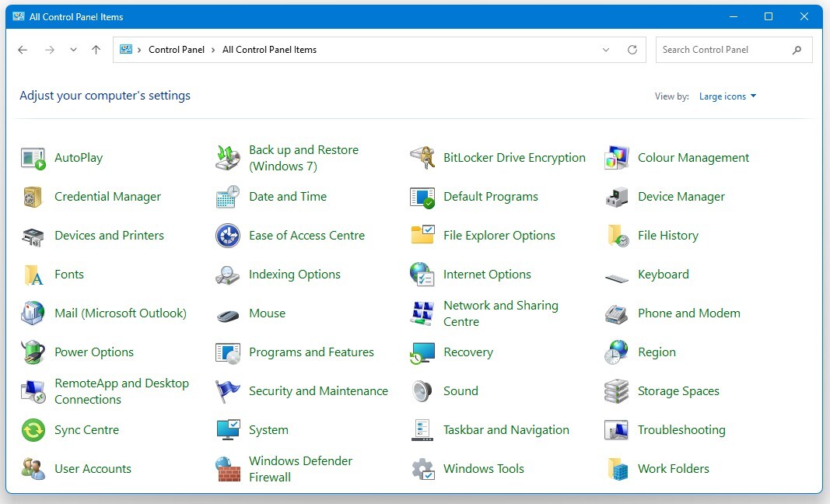The width and height of the screenshot is (830, 504).
Task: Refresh the Control Panel view
Action: click(x=632, y=49)
